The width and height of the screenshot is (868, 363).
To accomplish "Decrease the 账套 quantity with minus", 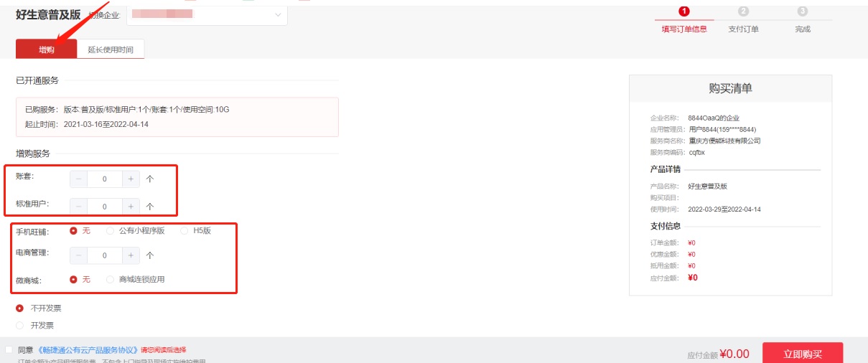I will 79,179.
